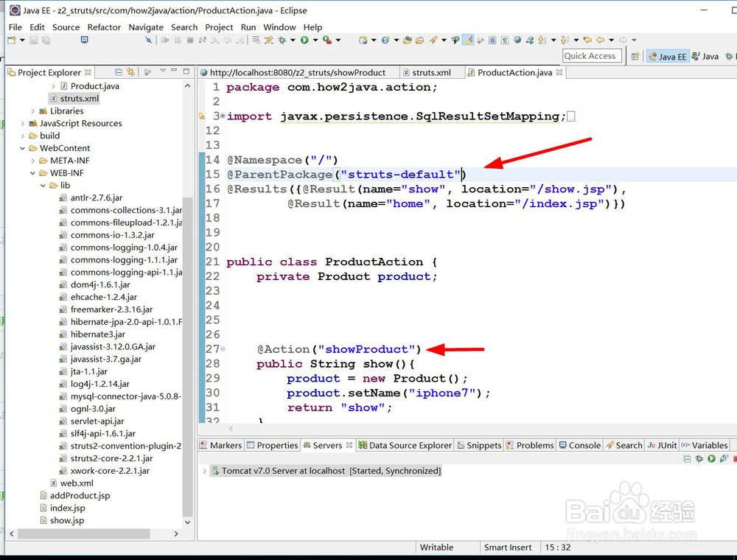737x560 pixels.
Task: Click the Forward navigation arrow icon
Action: tap(623, 40)
